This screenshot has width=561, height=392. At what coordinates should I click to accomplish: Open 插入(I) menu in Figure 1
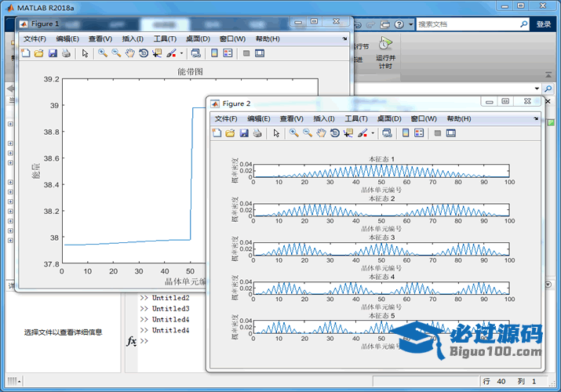pyautogui.click(x=133, y=39)
